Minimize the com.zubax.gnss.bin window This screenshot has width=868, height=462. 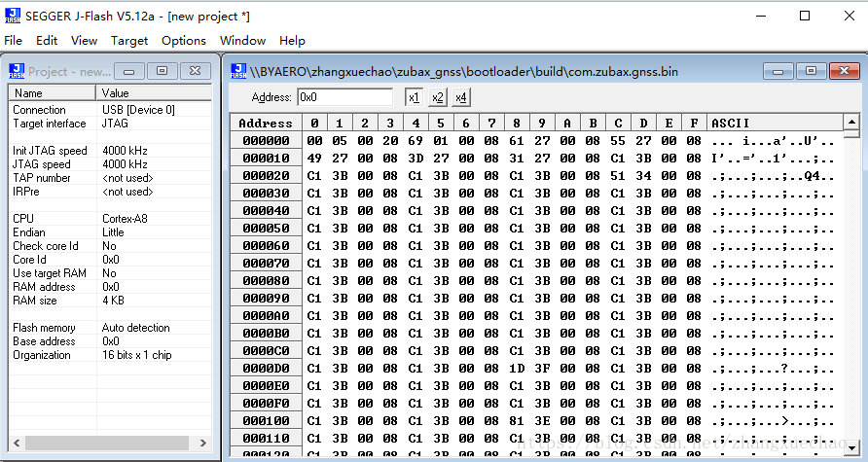click(x=778, y=71)
